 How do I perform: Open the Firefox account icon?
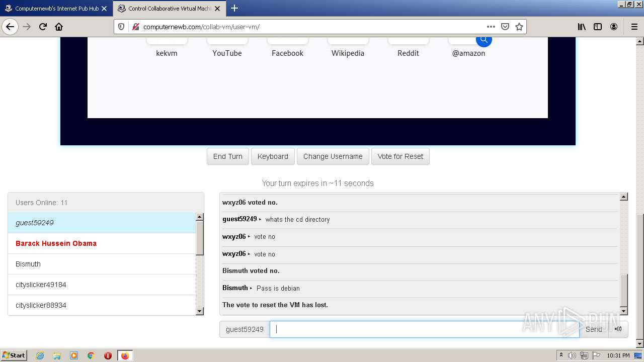[614, 27]
